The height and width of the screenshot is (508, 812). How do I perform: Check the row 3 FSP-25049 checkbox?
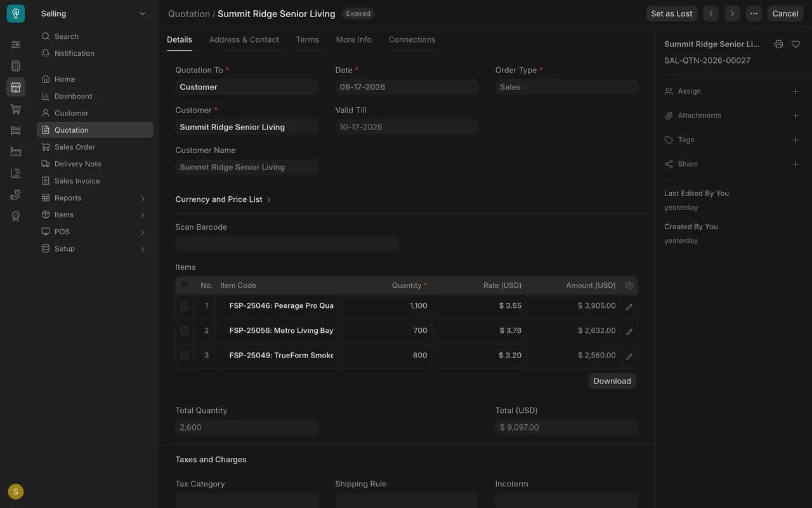pyautogui.click(x=185, y=356)
